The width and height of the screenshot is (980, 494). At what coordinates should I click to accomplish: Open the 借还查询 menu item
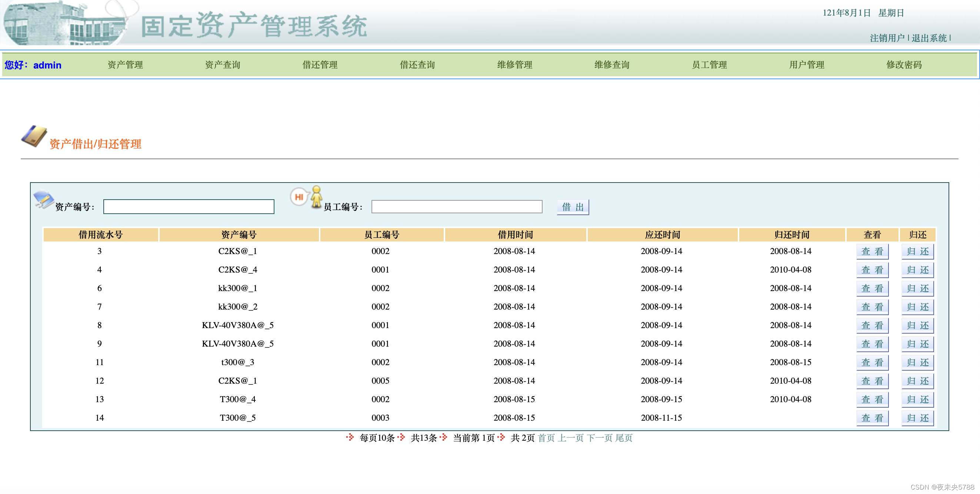[x=417, y=65]
